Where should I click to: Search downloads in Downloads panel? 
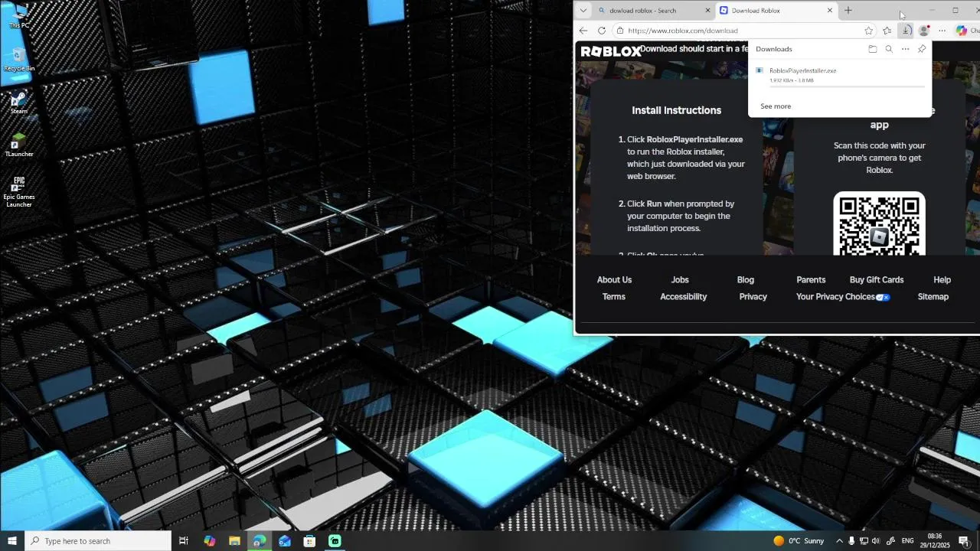889,49
